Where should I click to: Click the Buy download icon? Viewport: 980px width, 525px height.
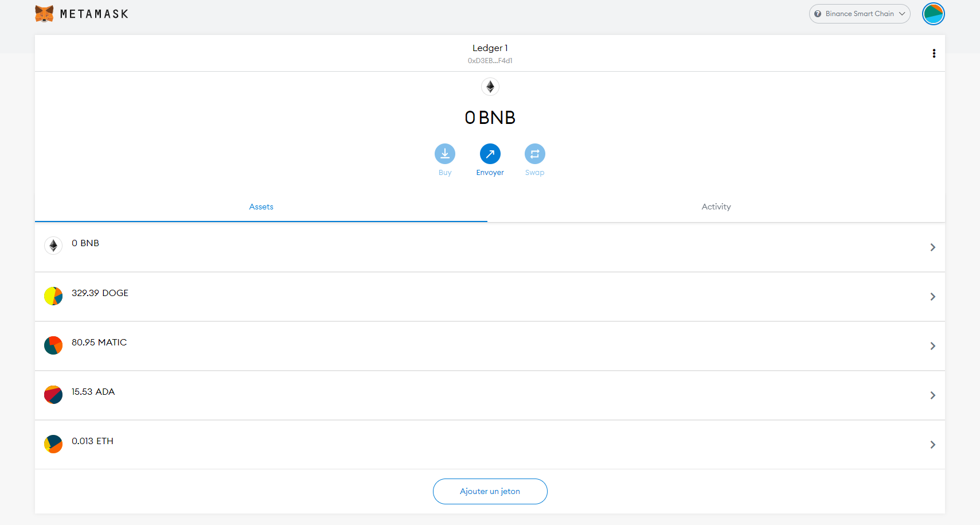point(444,154)
